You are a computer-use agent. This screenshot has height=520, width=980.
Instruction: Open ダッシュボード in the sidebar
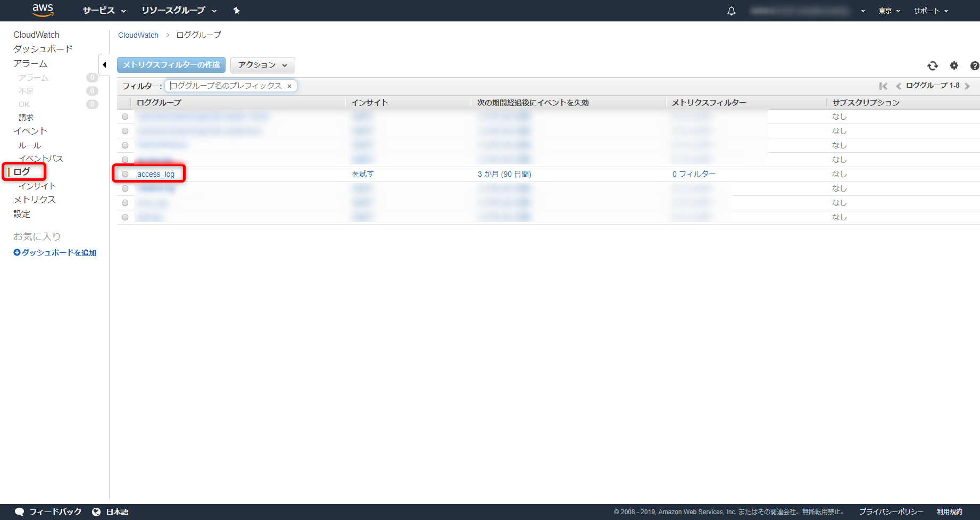[43, 49]
